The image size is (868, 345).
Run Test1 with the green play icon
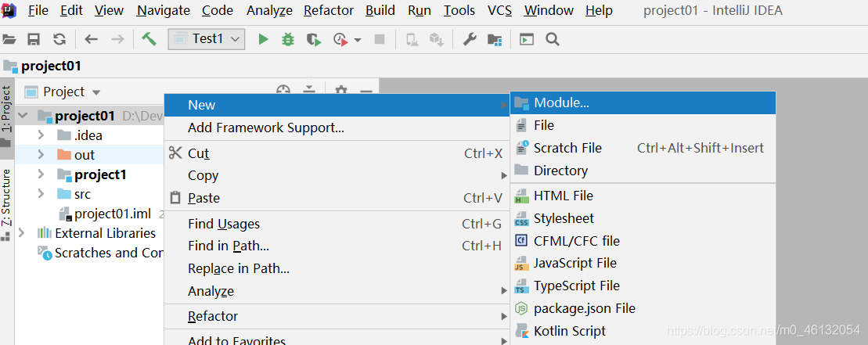point(264,39)
